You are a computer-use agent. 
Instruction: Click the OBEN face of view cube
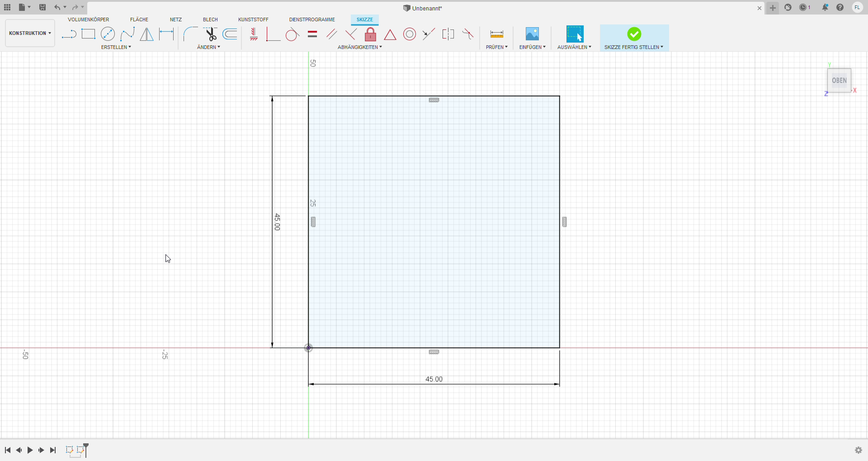[839, 80]
